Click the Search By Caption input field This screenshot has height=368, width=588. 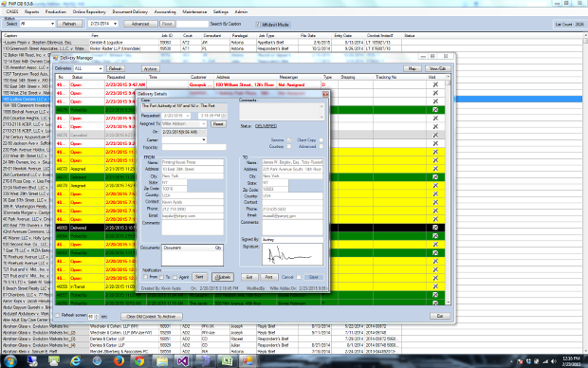pyautogui.click(x=192, y=24)
